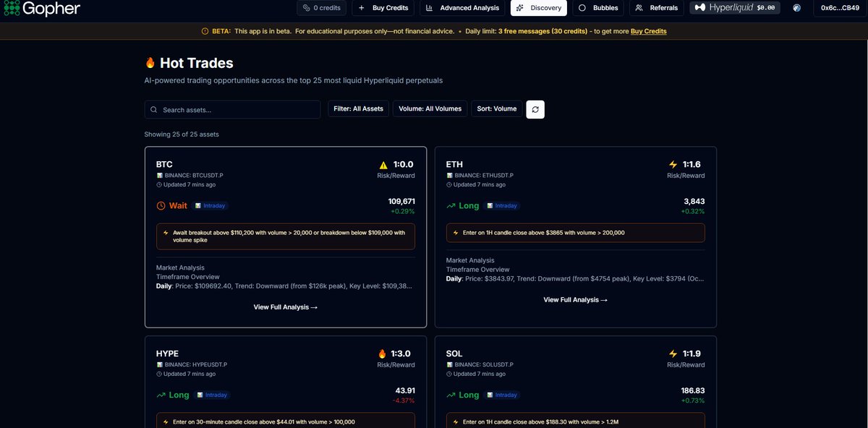
Task: Click the clock icon by ETH Updated 7 mins ago
Action: [x=449, y=185]
